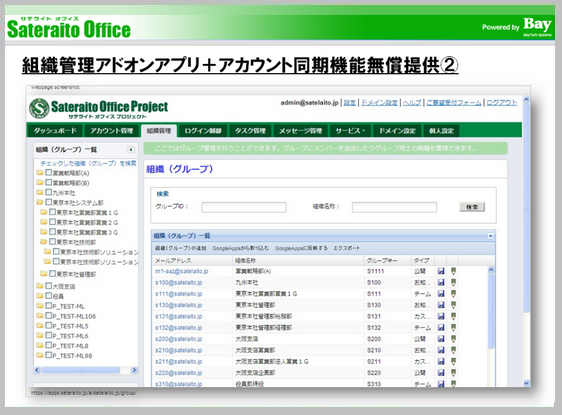The height and width of the screenshot is (415, 562).
Task: Click grid scrollbar up arrow
Action: coord(491,270)
